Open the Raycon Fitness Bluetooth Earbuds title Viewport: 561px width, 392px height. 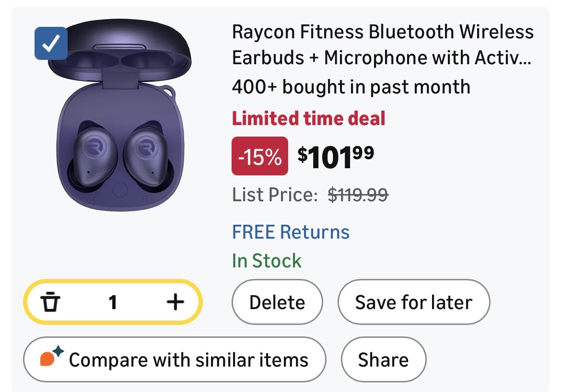(382, 45)
